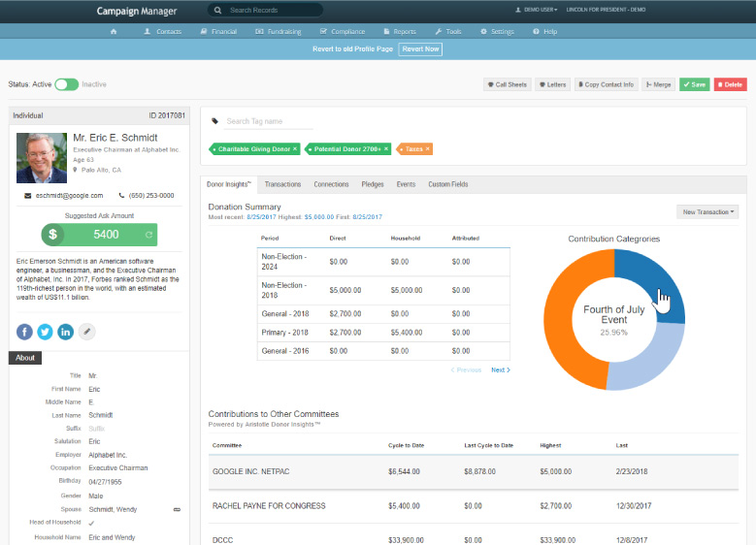Click the green Save button
Viewport: 756px width, 545px height.
[x=694, y=84]
